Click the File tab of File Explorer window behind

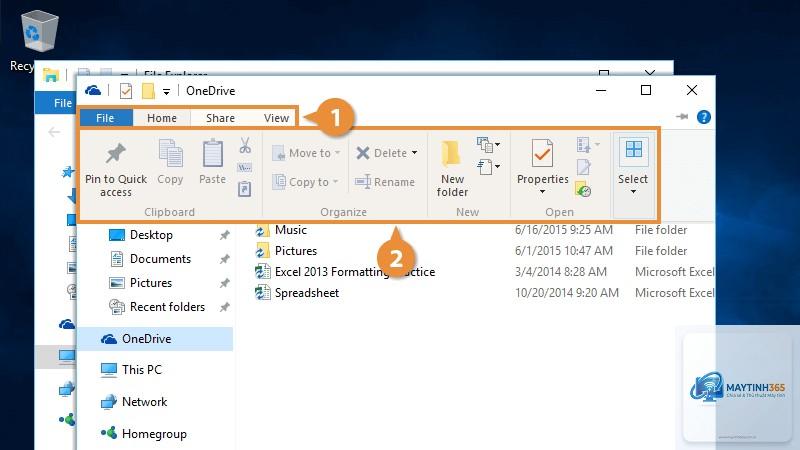pos(56,103)
